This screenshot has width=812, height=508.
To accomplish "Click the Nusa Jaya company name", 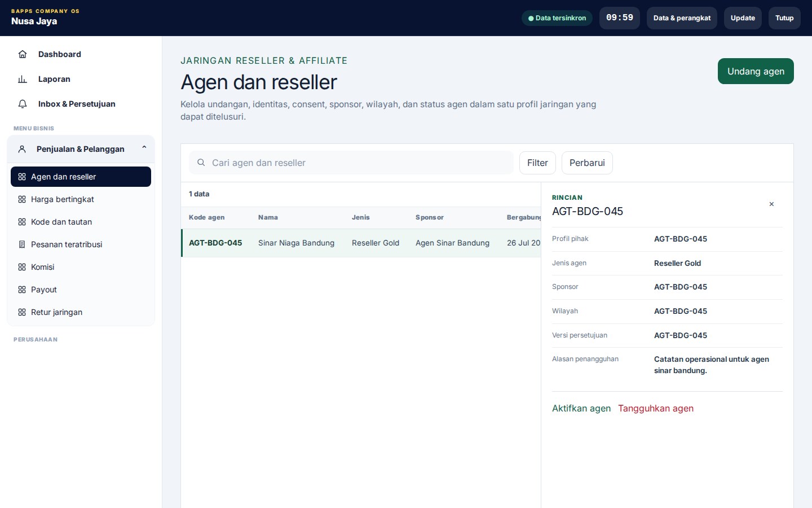I will coord(34,21).
